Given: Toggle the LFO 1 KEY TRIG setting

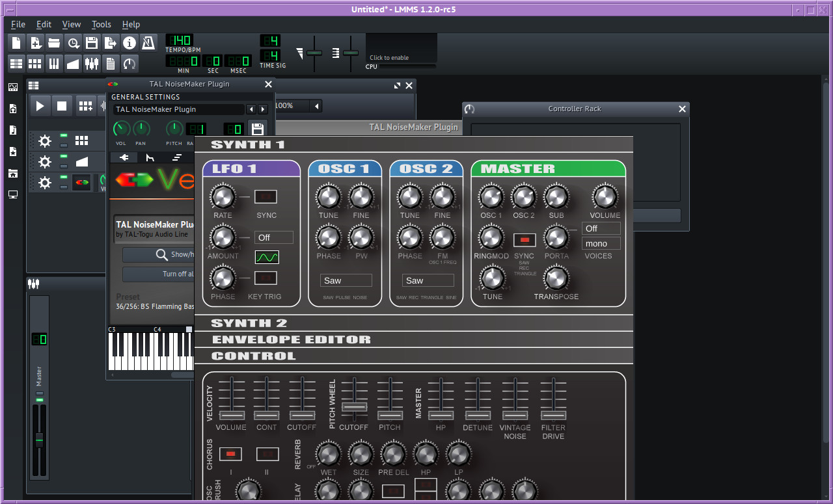Looking at the screenshot, I should [x=266, y=278].
